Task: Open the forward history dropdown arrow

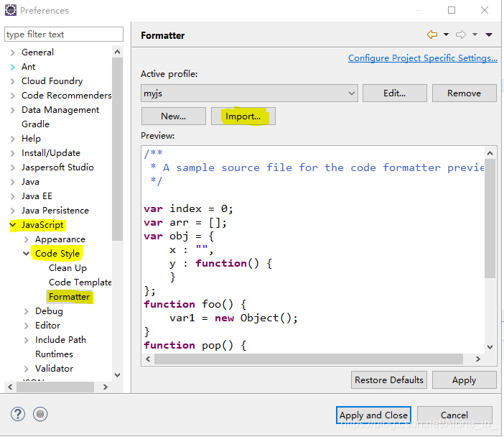Action: pos(475,34)
